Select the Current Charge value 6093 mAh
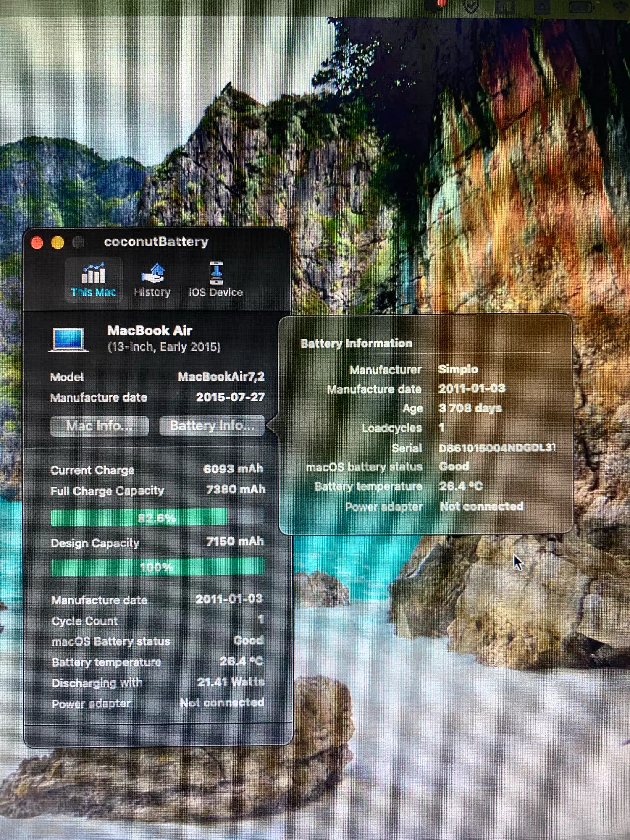 pyautogui.click(x=234, y=469)
